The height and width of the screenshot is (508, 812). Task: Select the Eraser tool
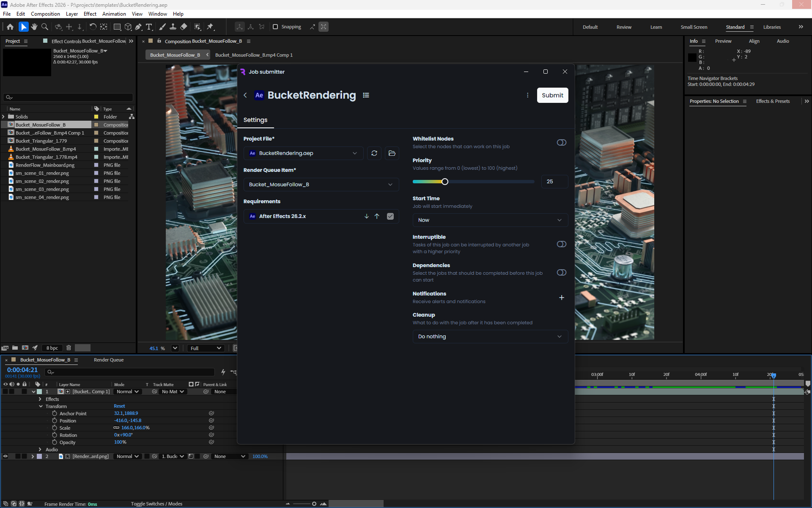(184, 27)
